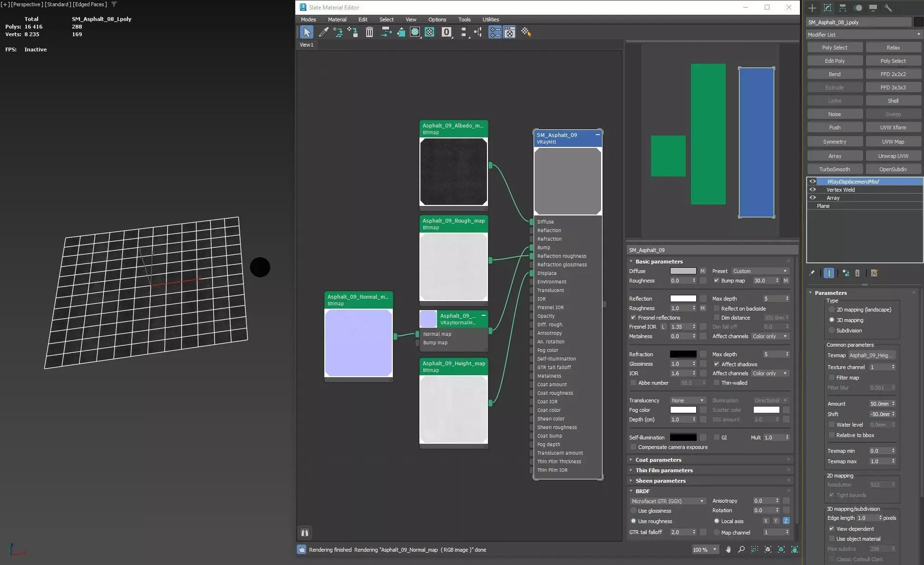Click the select by material icon

(525, 32)
